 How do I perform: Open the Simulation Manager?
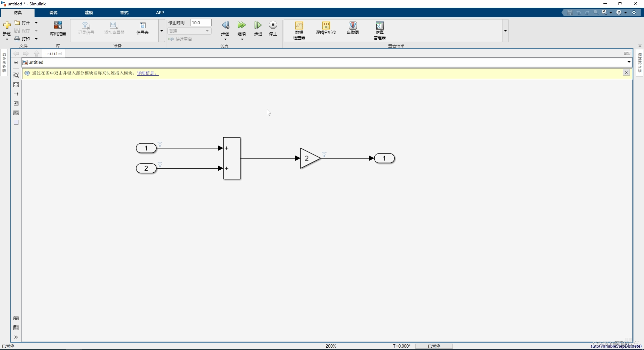click(x=379, y=30)
